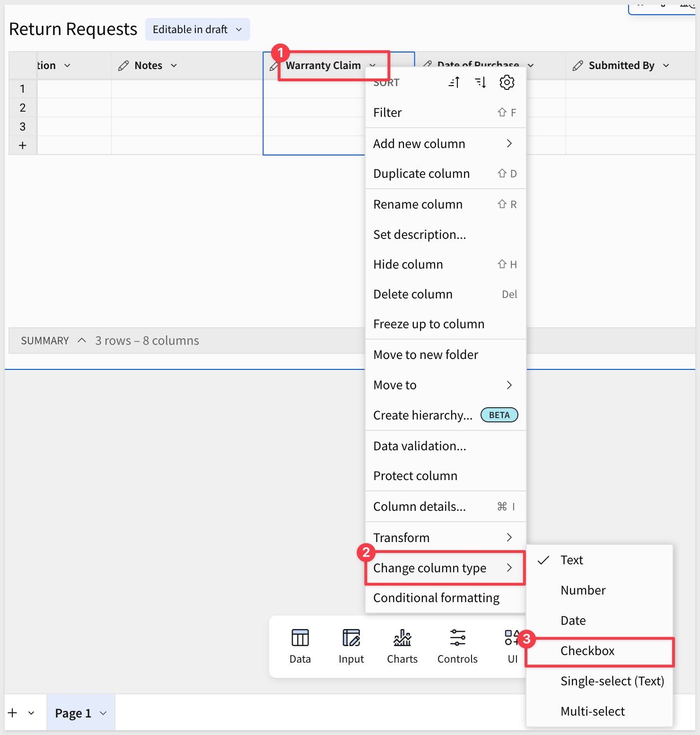Choose Conditional formatting from menu
The image size is (700, 735).
436,598
